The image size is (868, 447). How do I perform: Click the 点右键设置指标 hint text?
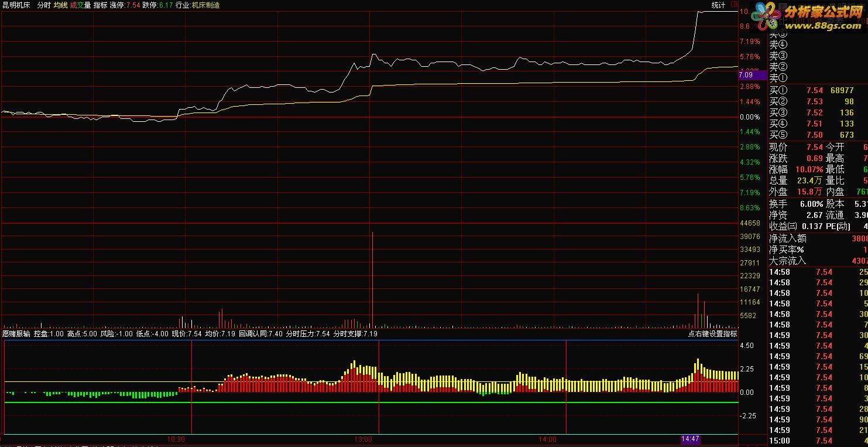pyautogui.click(x=712, y=334)
